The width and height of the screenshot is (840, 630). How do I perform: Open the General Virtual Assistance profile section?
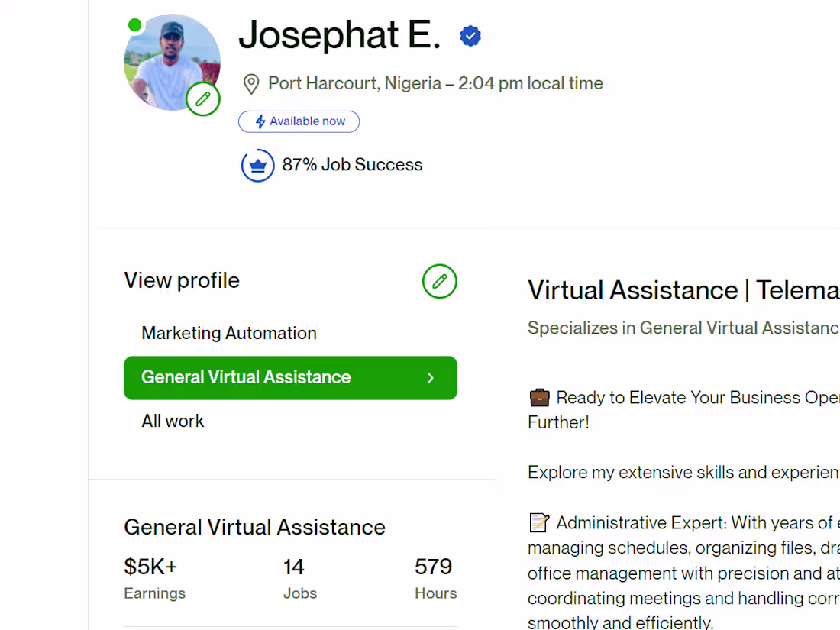coord(245,377)
